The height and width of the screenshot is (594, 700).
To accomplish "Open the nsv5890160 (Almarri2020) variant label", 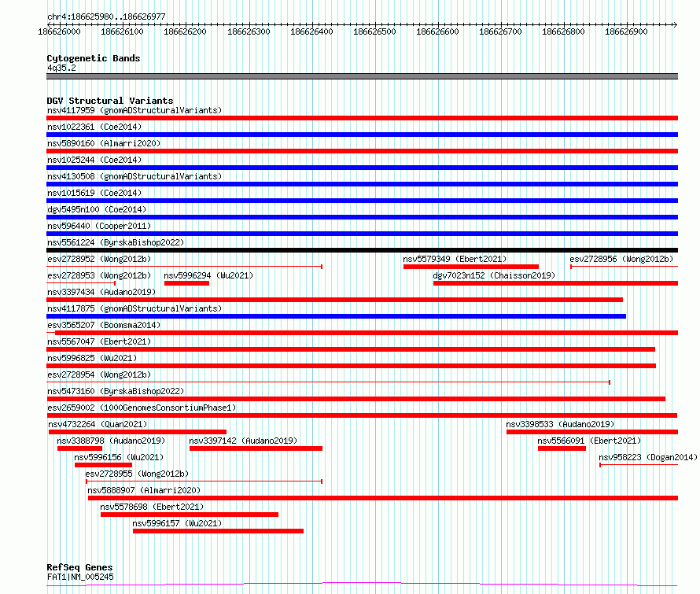I will 104,143.
